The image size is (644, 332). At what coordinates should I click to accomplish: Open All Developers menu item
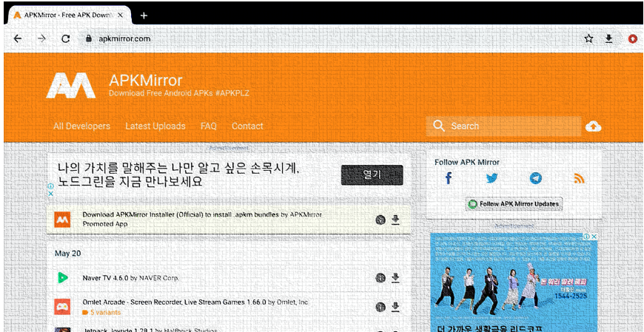tap(81, 126)
